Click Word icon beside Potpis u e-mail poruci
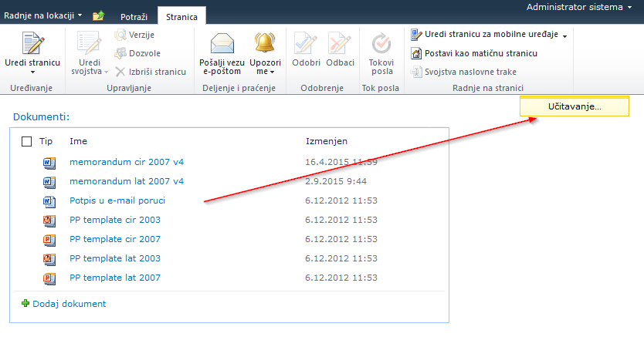The image size is (644, 347). 49,200
